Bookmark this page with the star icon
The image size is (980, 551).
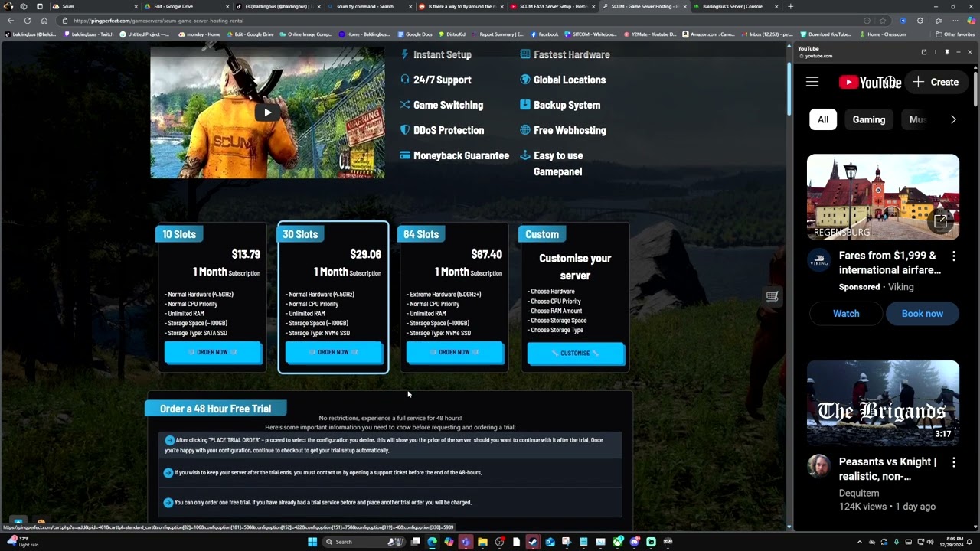click(x=883, y=21)
